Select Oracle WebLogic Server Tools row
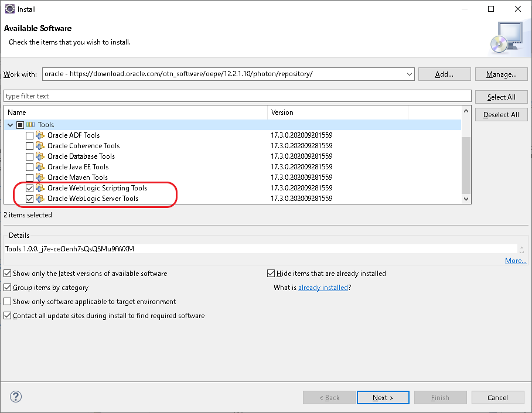 pyautogui.click(x=233, y=199)
